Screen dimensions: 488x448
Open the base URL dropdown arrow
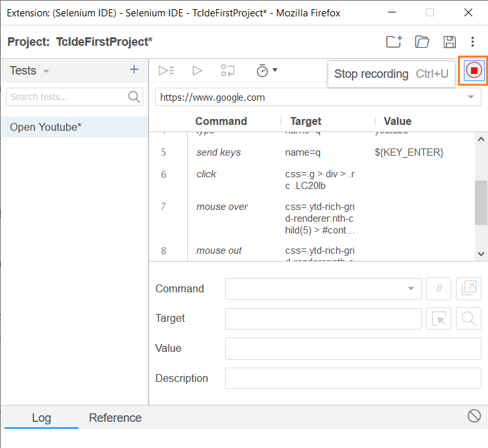click(471, 97)
